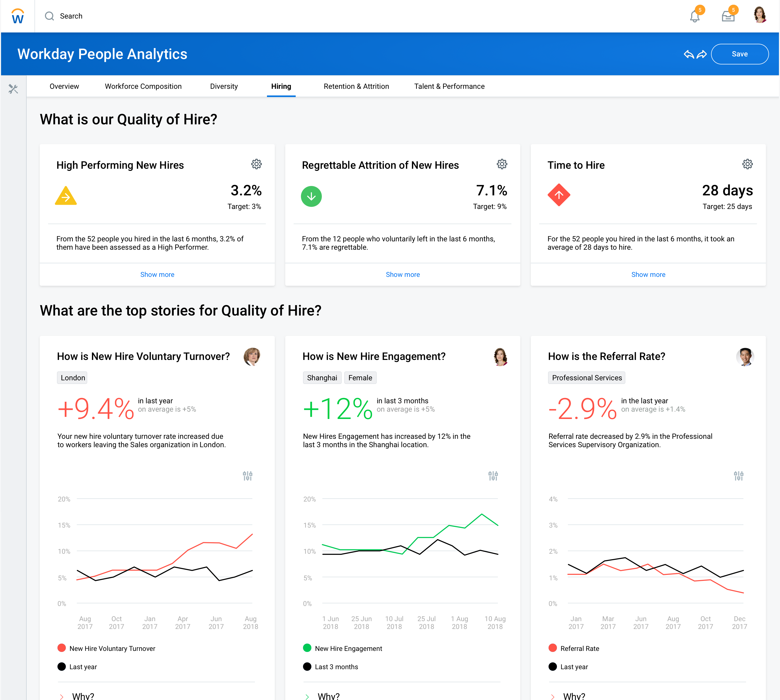The image size is (780, 700).
Task: Toggle Referral Rate legend series
Action: (x=574, y=648)
